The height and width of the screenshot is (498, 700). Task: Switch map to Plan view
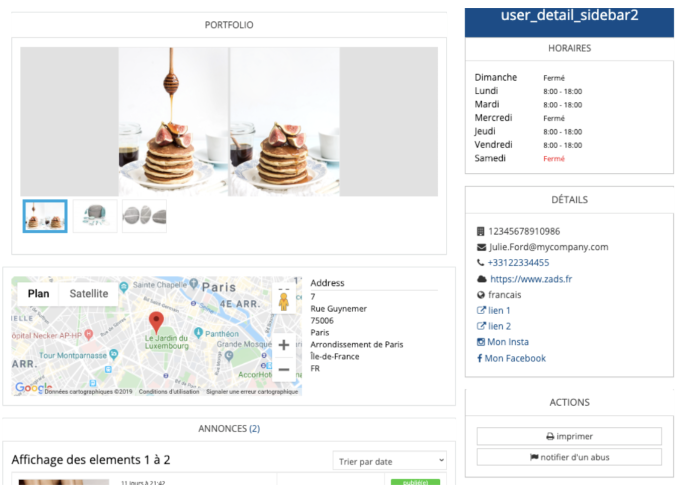38,294
